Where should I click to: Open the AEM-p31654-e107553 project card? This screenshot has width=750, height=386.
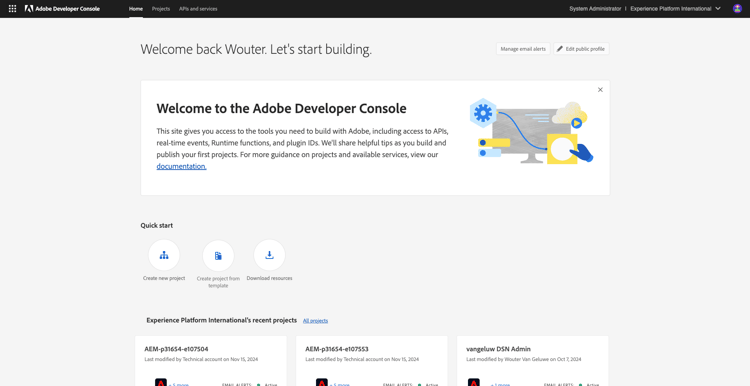(372, 361)
